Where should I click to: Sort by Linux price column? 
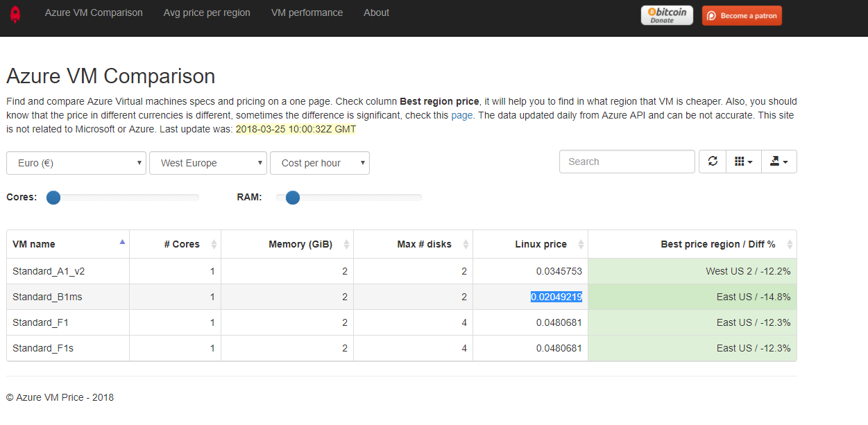coord(531,244)
